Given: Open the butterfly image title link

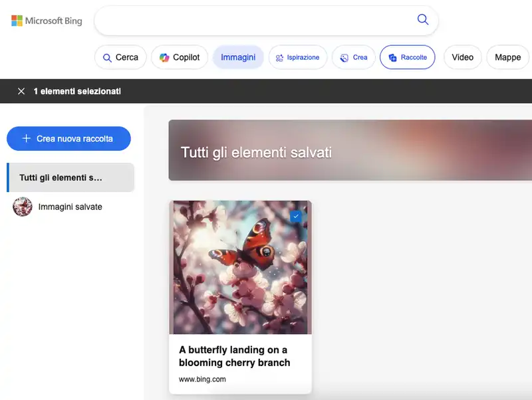Looking at the screenshot, I should [234, 356].
